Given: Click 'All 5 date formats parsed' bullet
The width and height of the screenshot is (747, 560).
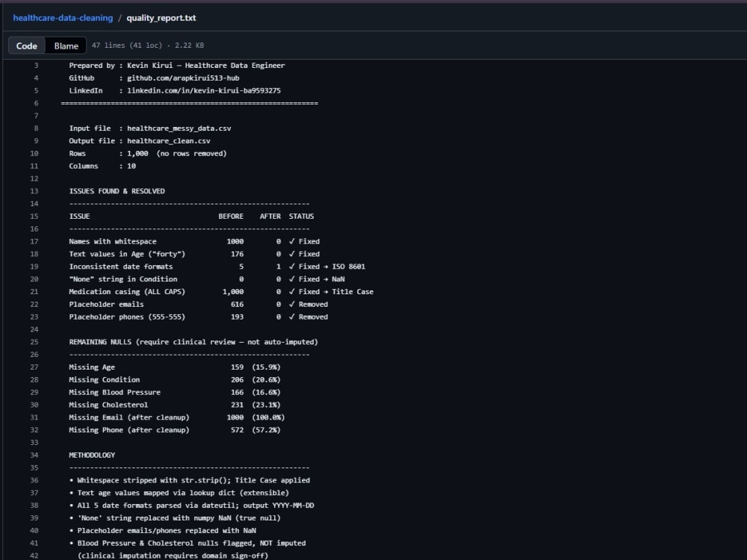Looking at the screenshot, I should pos(191,505).
